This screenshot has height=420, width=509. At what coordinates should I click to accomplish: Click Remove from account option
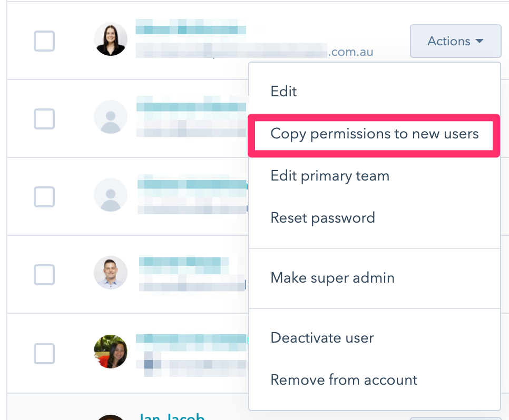[344, 379]
